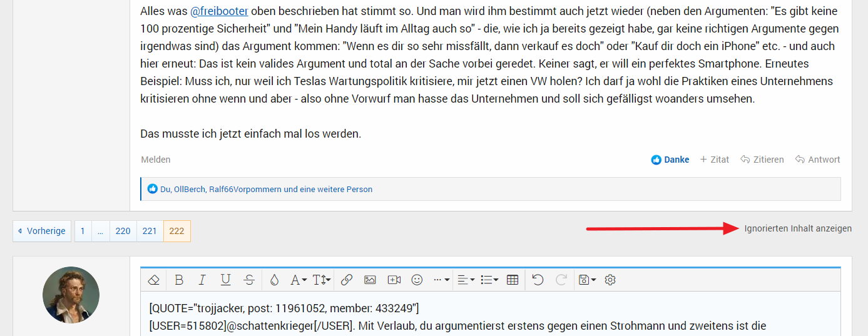Click the Melden report link

coord(156,160)
